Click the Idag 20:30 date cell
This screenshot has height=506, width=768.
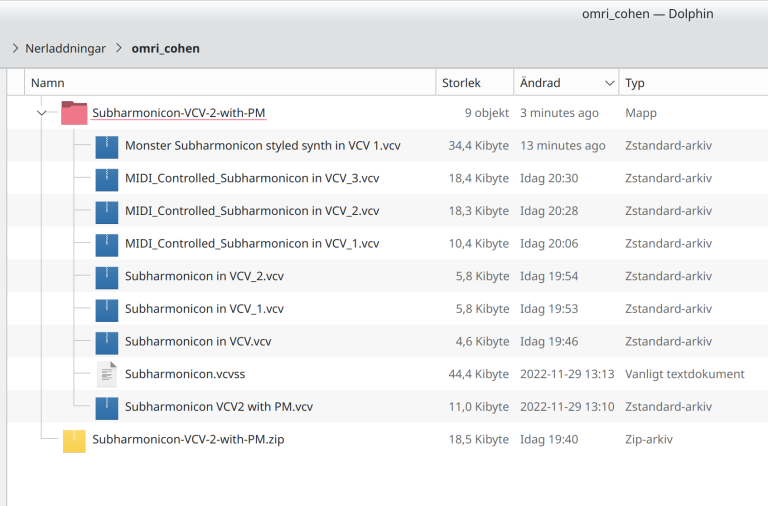click(549, 178)
